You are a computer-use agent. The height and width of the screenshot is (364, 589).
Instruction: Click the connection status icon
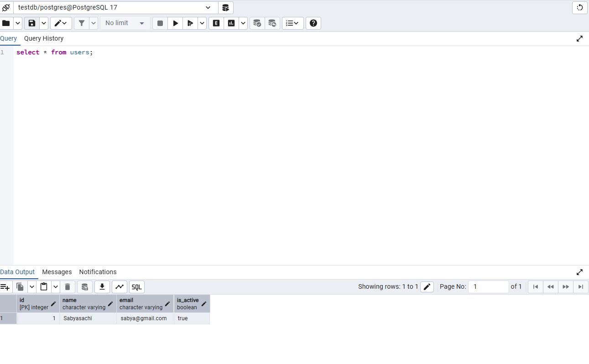tap(6, 7)
